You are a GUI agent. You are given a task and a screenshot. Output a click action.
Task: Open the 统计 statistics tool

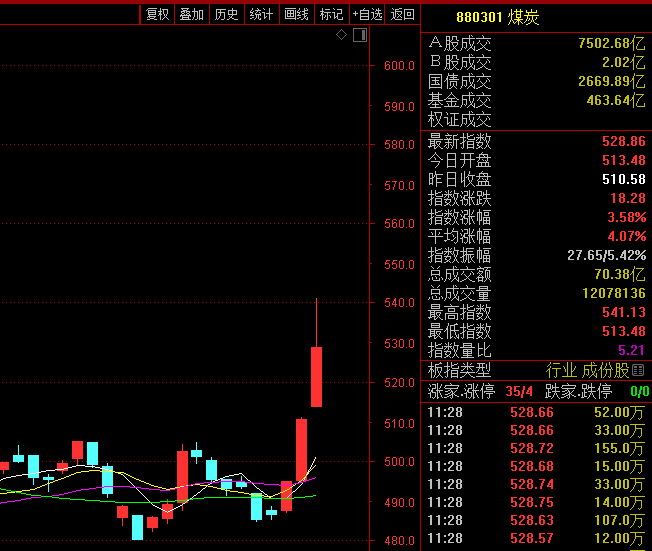pyautogui.click(x=261, y=14)
